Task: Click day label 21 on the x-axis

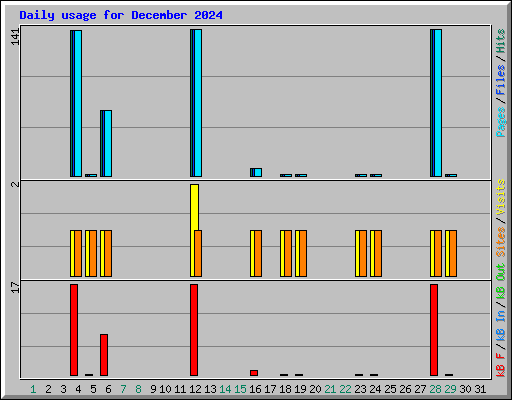Action: coord(330,389)
